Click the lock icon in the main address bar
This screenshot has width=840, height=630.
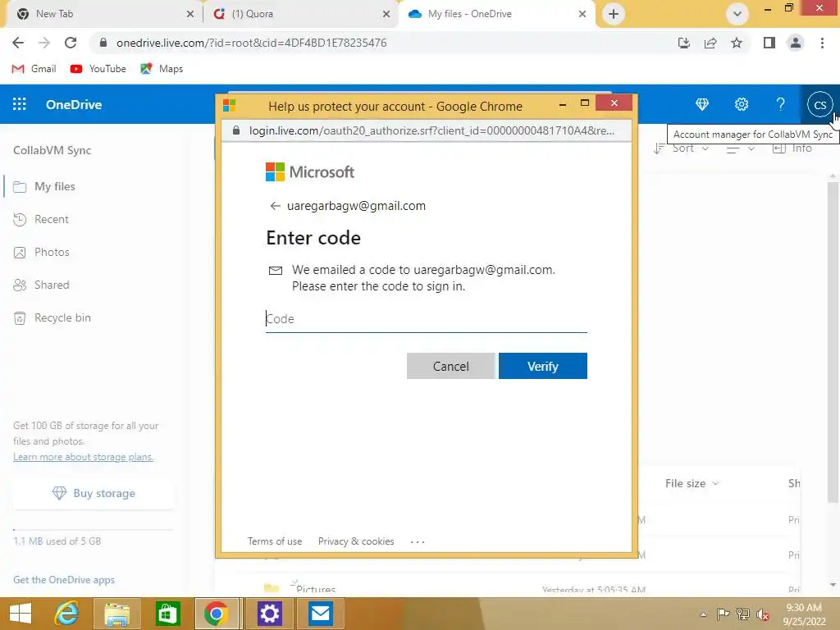[x=103, y=43]
